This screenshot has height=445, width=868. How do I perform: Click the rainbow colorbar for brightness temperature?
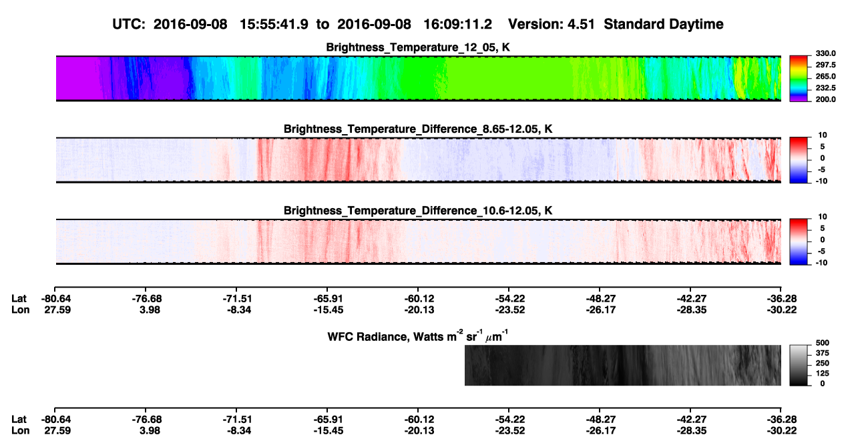pyautogui.click(x=800, y=78)
